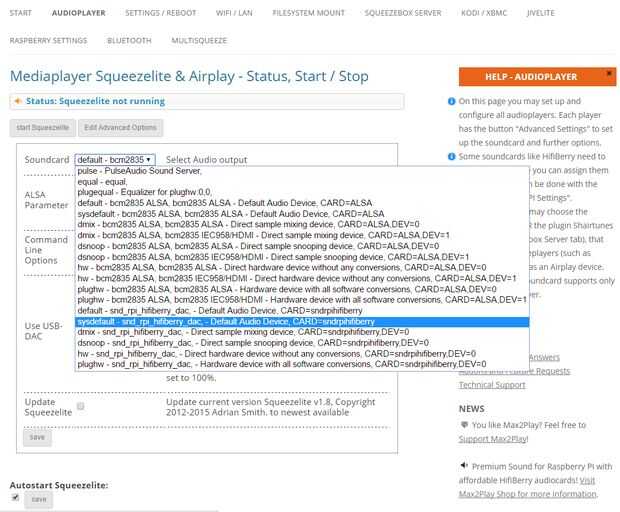Viewport: 620px width, 512px height.
Task: Select plugequal Equalizer for plughw option
Action: 302,192
